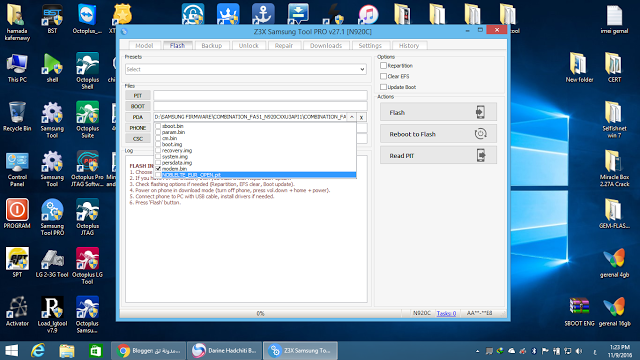Check param.bin in the file list

(158, 132)
